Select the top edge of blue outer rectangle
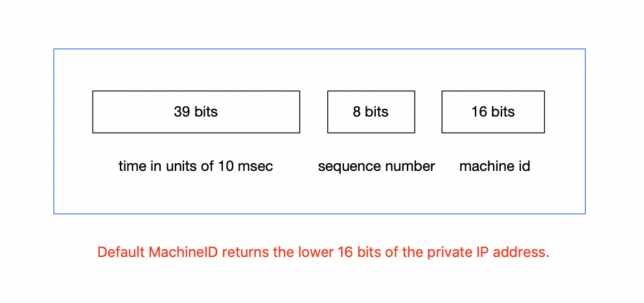This screenshot has width=644, height=303. (319, 49)
